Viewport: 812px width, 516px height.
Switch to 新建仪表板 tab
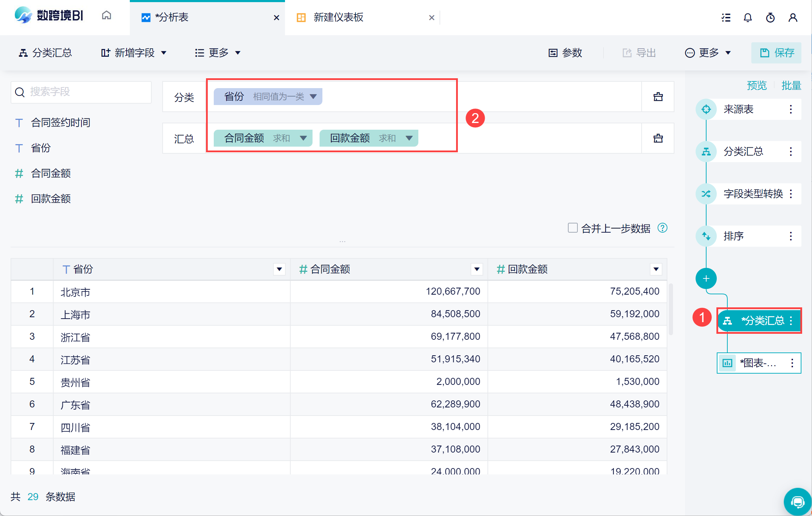pos(338,17)
